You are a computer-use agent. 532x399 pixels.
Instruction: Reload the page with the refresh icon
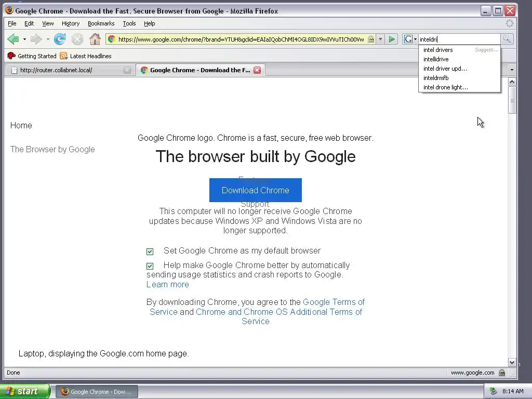pos(60,39)
